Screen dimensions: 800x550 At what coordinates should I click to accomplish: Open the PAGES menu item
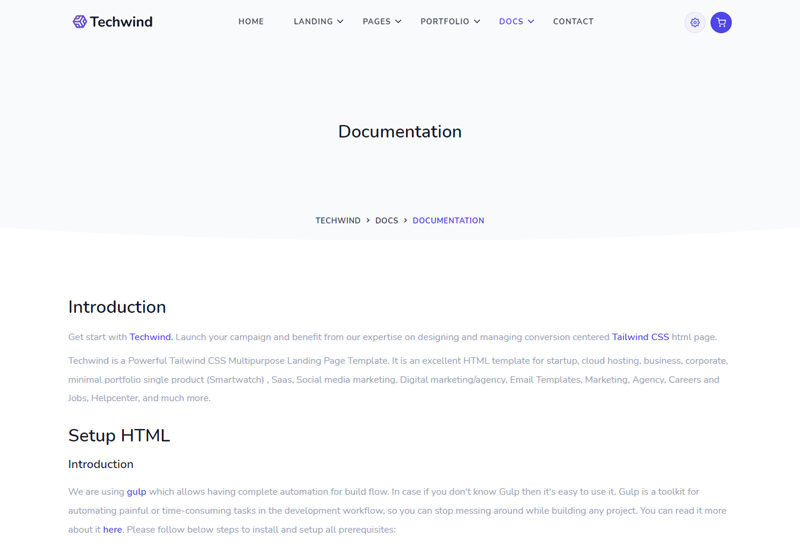coord(377,21)
